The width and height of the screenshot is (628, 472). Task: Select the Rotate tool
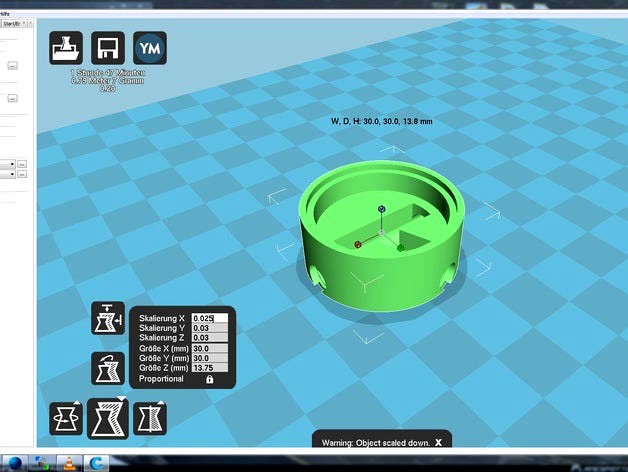67,417
